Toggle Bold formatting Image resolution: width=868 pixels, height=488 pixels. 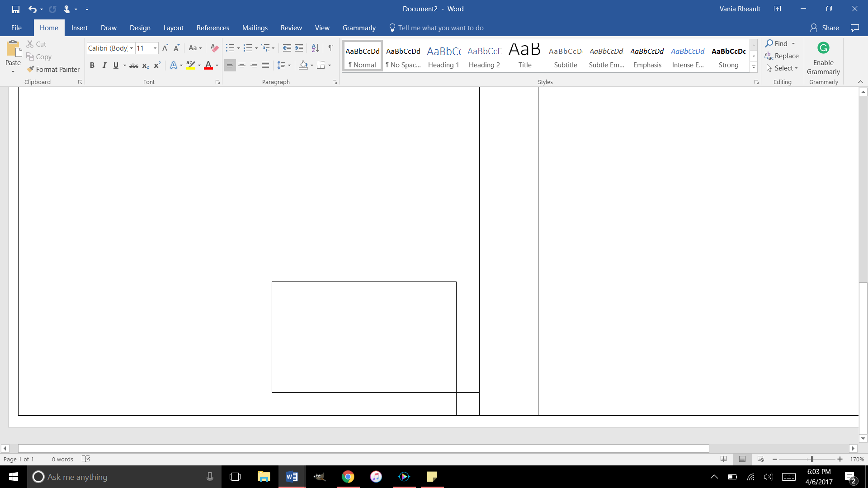(92, 65)
